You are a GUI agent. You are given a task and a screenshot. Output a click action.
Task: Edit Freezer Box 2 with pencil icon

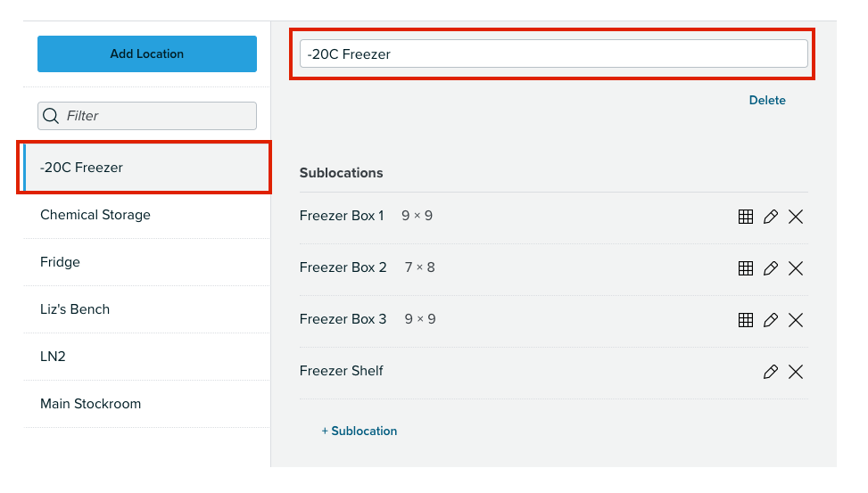point(770,268)
